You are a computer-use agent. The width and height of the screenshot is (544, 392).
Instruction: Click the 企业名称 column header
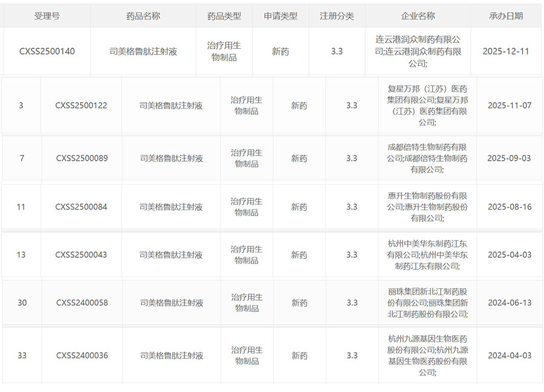[x=418, y=16]
